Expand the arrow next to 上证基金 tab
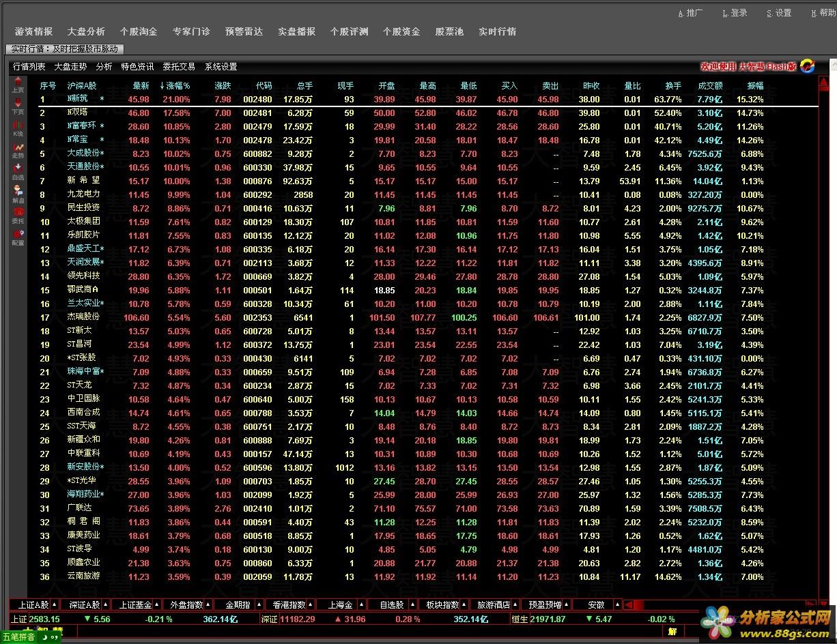The height and width of the screenshot is (644, 837). coord(157,604)
